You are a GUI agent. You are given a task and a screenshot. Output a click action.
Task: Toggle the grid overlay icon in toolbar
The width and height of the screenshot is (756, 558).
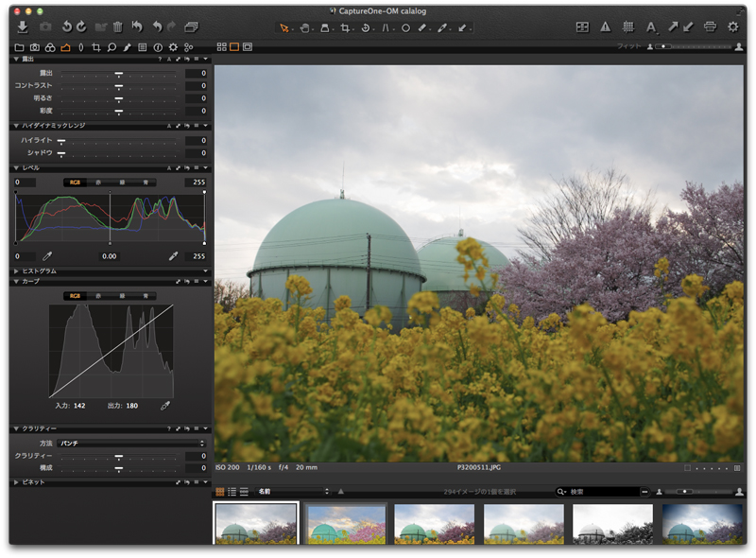[x=627, y=27]
